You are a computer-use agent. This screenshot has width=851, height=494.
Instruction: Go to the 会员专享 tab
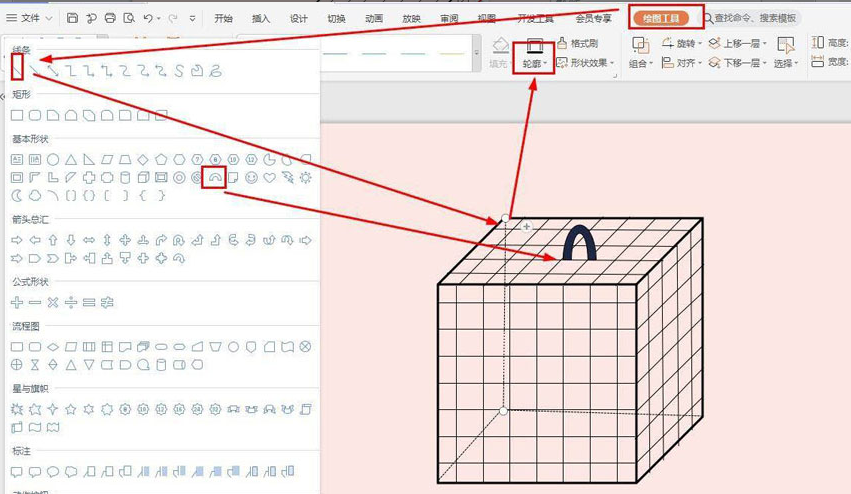tap(593, 18)
